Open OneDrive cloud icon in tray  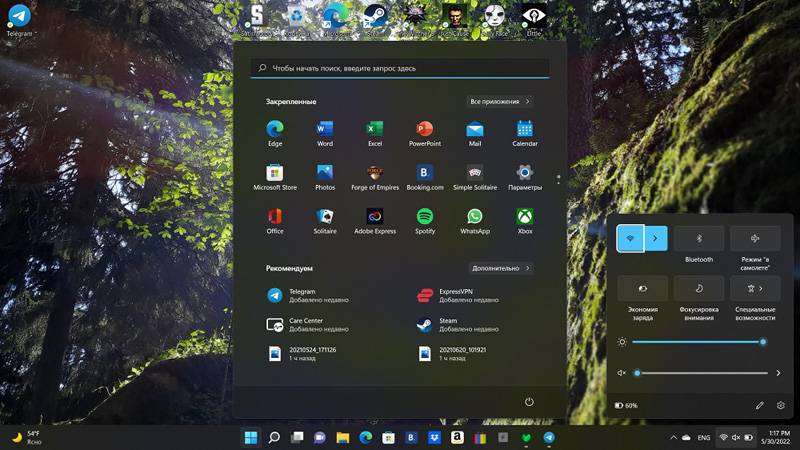point(686,438)
